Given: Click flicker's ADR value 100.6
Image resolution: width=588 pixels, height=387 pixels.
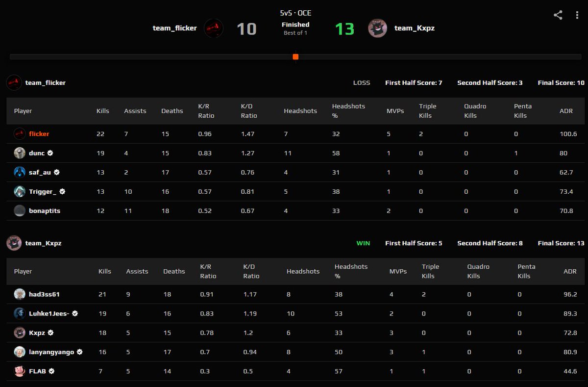Looking at the screenshot, I should pyautogui.click(x=568, y=133).
